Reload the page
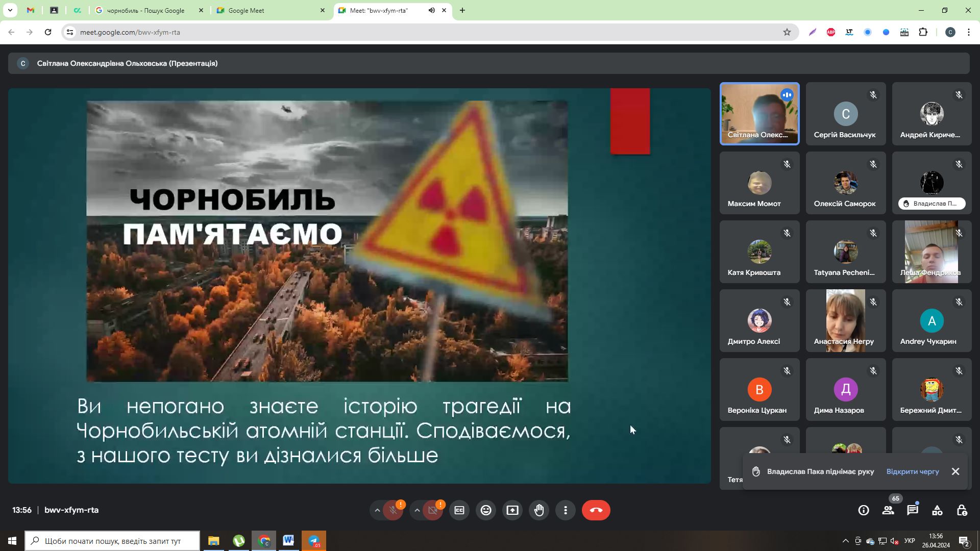 (48, 32)
